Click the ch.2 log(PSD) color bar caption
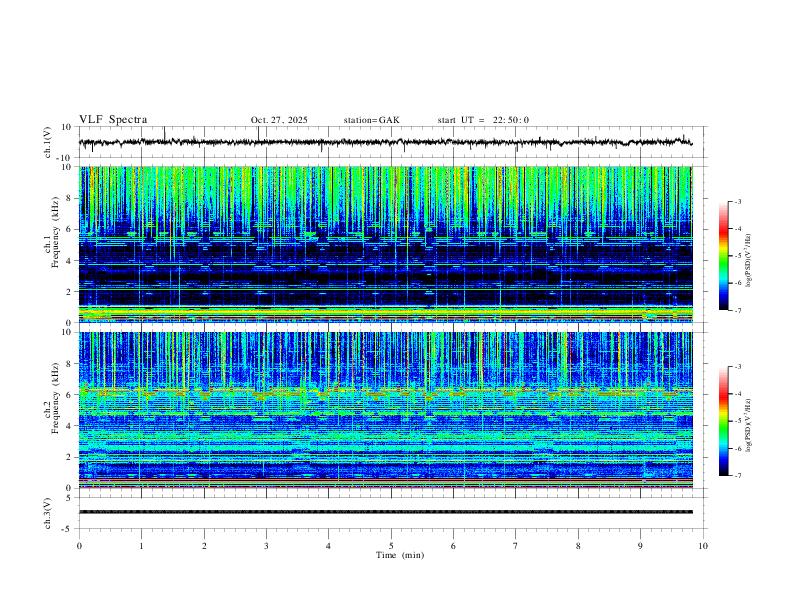This screenshot has height=612, width=792. click(749, 426)
